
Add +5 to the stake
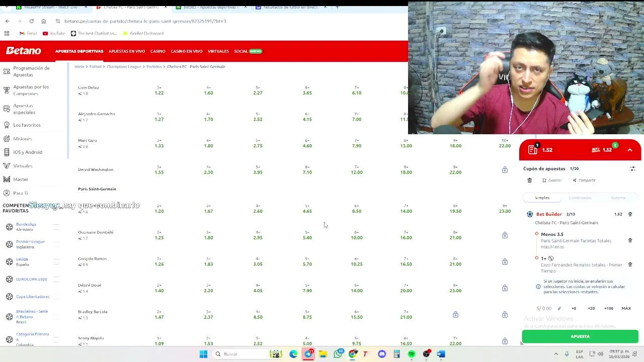(574, 308)
